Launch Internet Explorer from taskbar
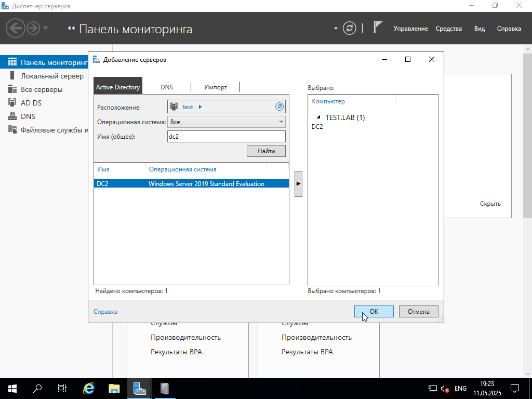Image resolution: width=532 pixels, height=399 pixels. (88, 389)
